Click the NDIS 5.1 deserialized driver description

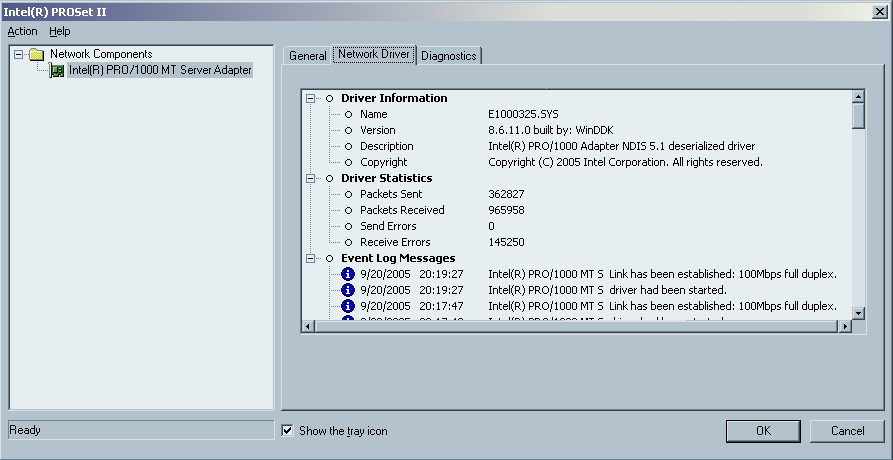pos(621,146)
